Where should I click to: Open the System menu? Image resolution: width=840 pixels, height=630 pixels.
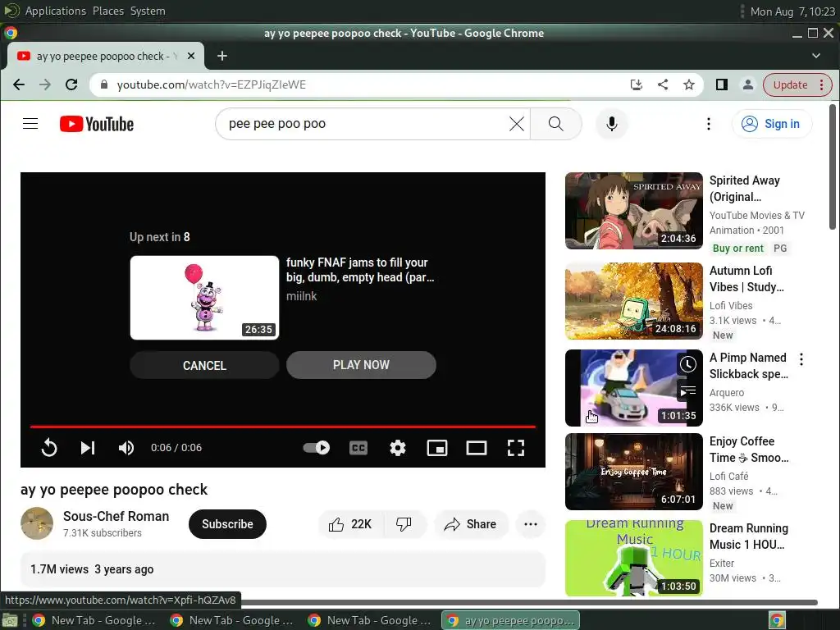point(148,11)
